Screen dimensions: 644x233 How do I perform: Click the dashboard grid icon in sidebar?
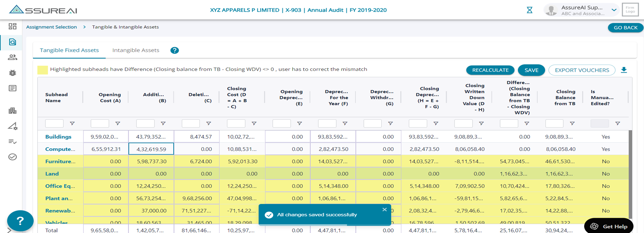(12, 26)
